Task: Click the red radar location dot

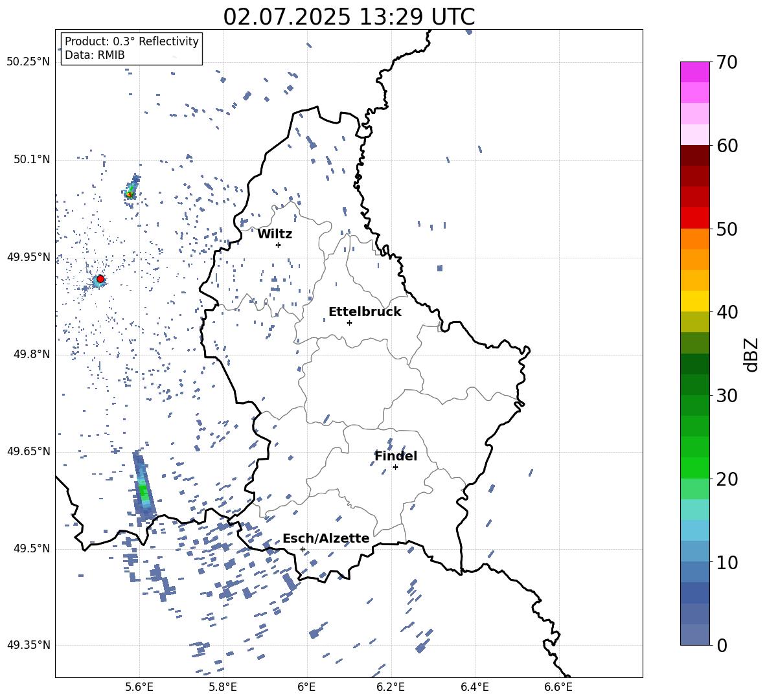Action: tap(100, 278)
